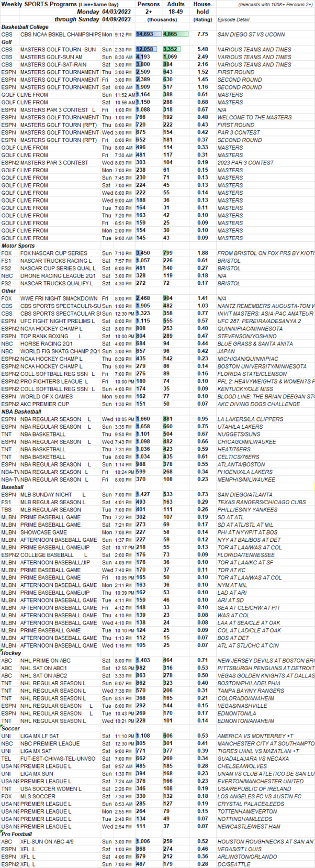
Task: Select the 'Pro Football' section heading
Action: coord(16,834)
